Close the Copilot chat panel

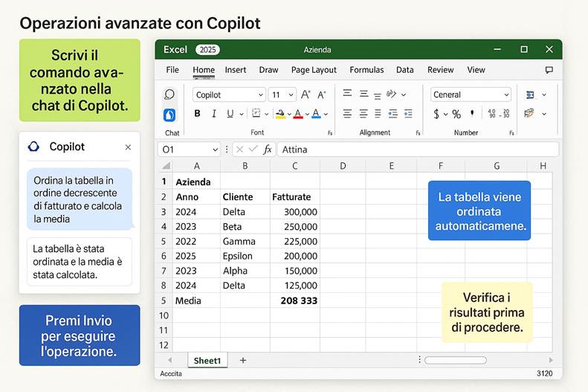tap(128, 147)
